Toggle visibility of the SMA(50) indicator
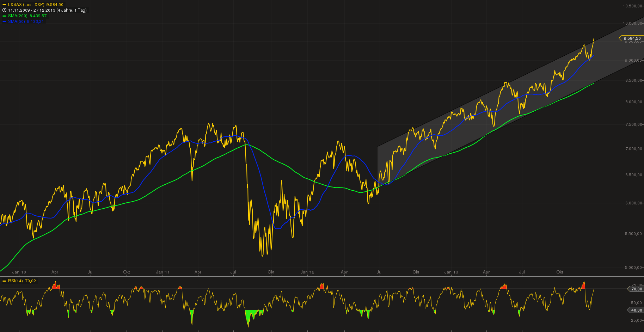The image size is (644, 332). pyautogui.click(x=17, y=21)
